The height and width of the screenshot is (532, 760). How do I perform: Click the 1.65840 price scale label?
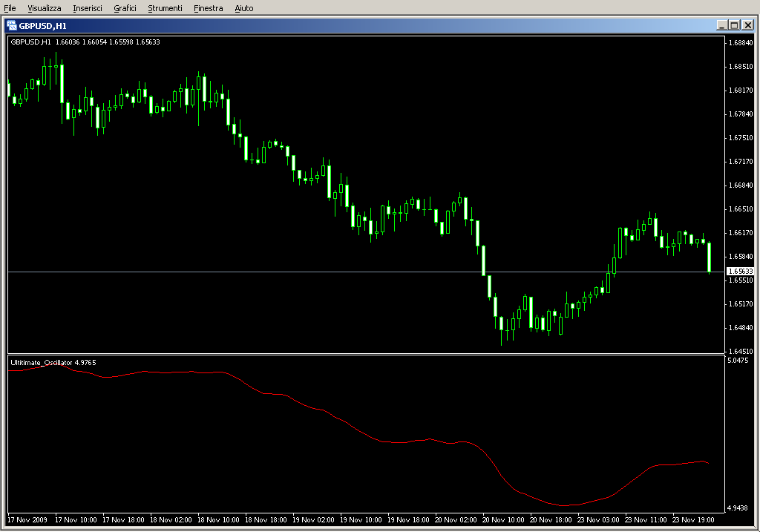click(x=741, y=256)
